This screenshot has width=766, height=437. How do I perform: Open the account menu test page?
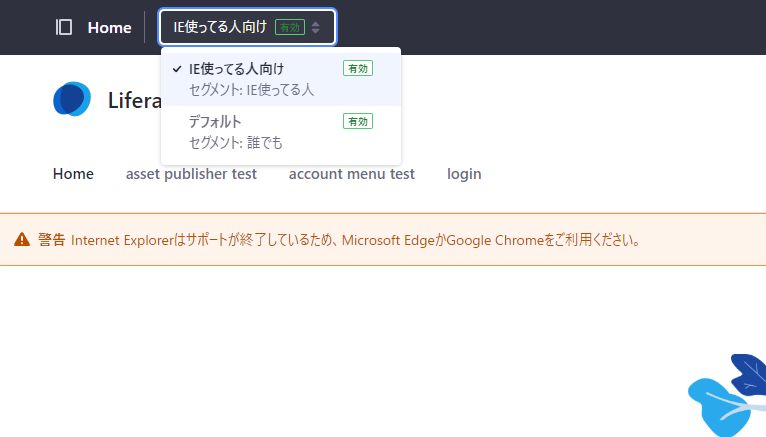[x=352, y=174]
